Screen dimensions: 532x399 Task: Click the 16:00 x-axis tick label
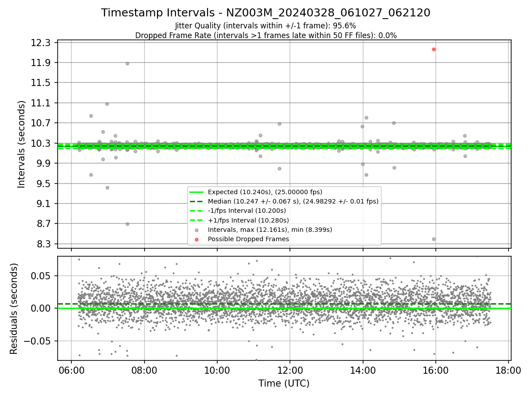435,371
